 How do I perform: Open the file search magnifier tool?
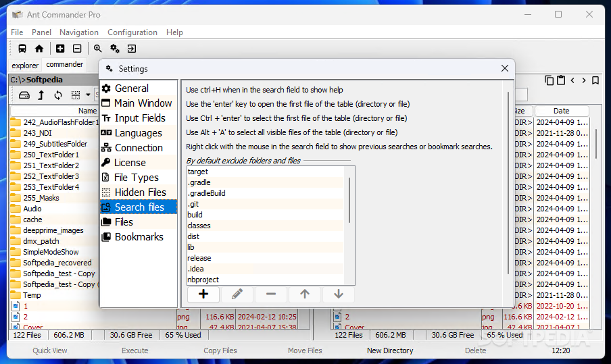pos(97,49)
